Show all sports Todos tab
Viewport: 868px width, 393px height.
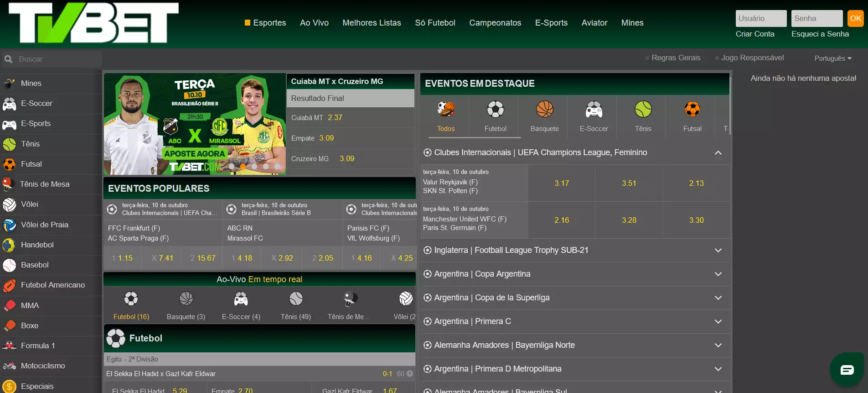[446, 117]
